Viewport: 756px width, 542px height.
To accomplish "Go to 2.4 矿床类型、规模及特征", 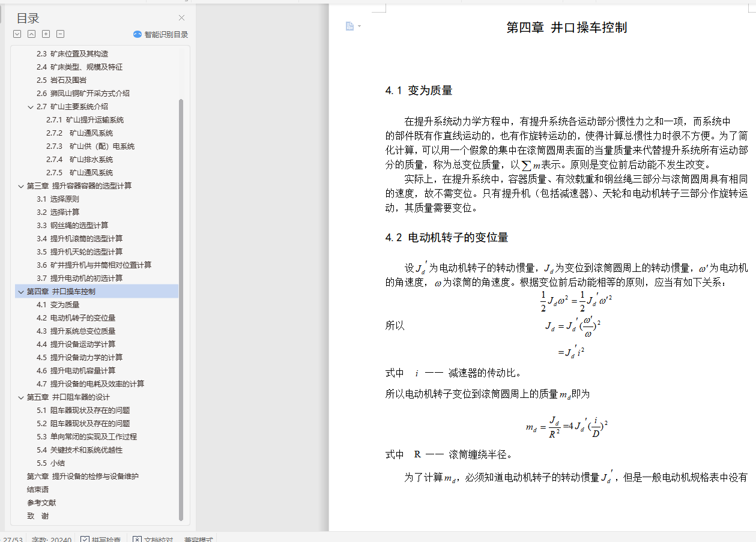I will (x=79, y=67).
